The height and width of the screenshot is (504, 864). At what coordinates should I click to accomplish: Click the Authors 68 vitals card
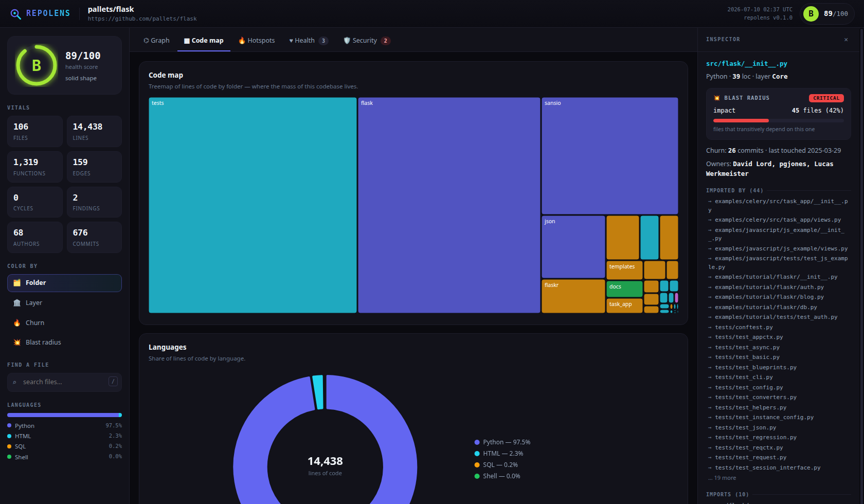(x=34, y=237)
